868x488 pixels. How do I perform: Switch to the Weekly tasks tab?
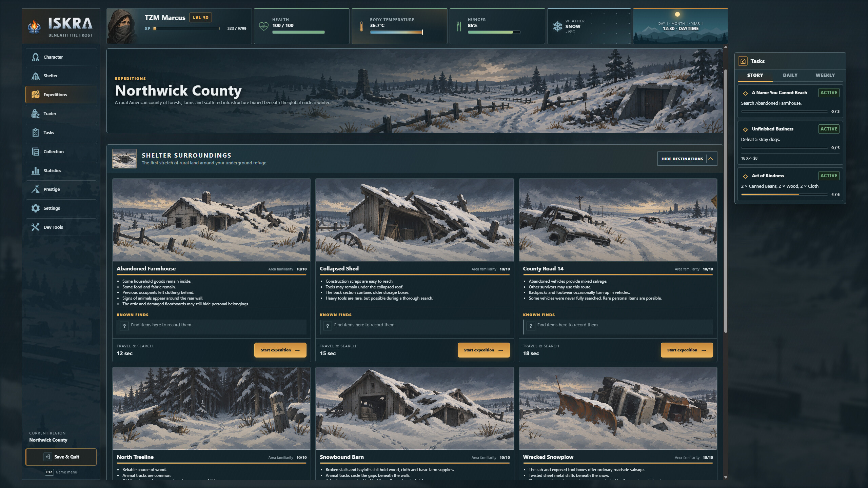pos(825,75)
